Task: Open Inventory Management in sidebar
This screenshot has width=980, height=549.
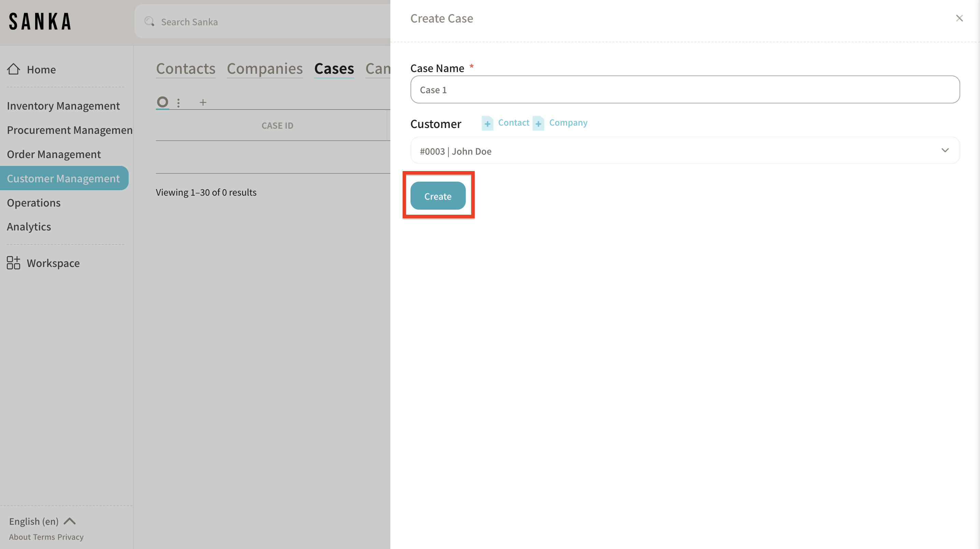Action: [63, 105]
